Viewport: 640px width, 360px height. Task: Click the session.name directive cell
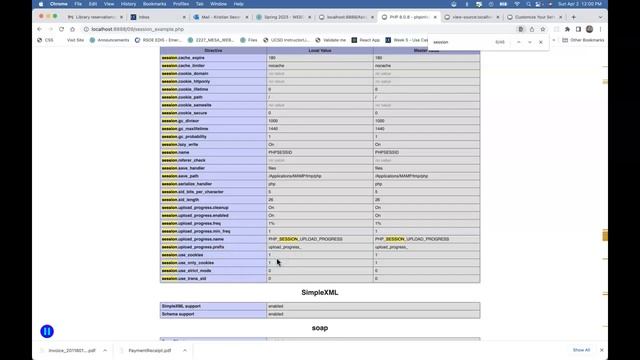coord(213,152)
